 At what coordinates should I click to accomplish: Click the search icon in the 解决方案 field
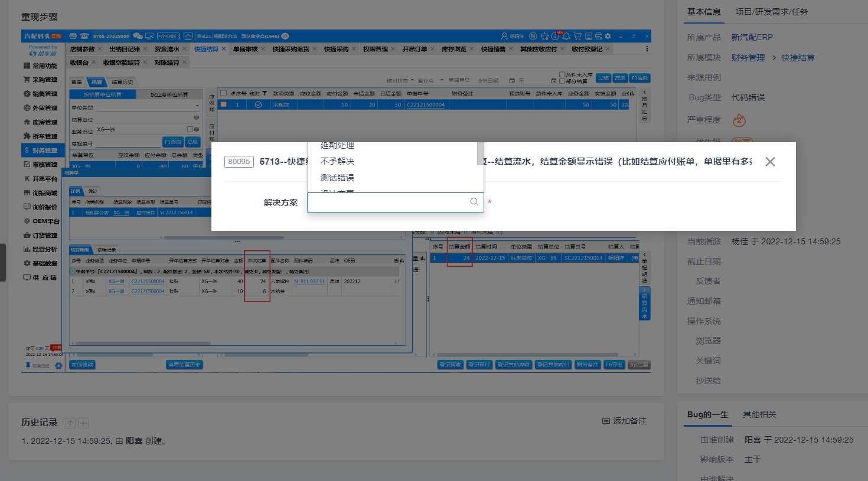[x=474, y=202]
